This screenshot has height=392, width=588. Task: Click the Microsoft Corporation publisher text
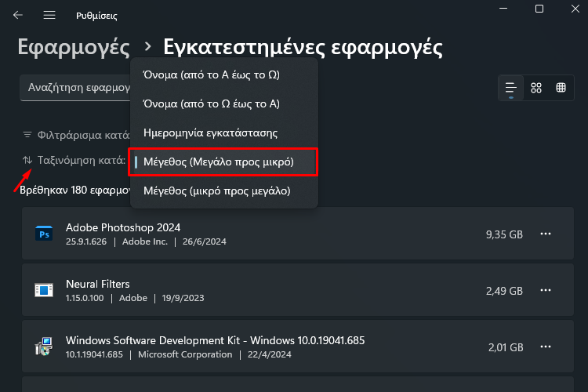(x=185, y=354)
